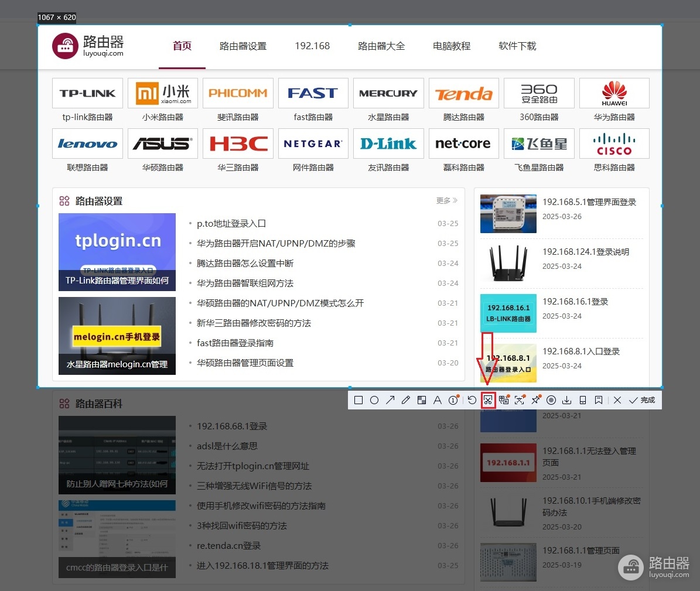Open the 路由器大全 navigation tab
The width and height of the screenshot is (700, 591).
[381, 46]
